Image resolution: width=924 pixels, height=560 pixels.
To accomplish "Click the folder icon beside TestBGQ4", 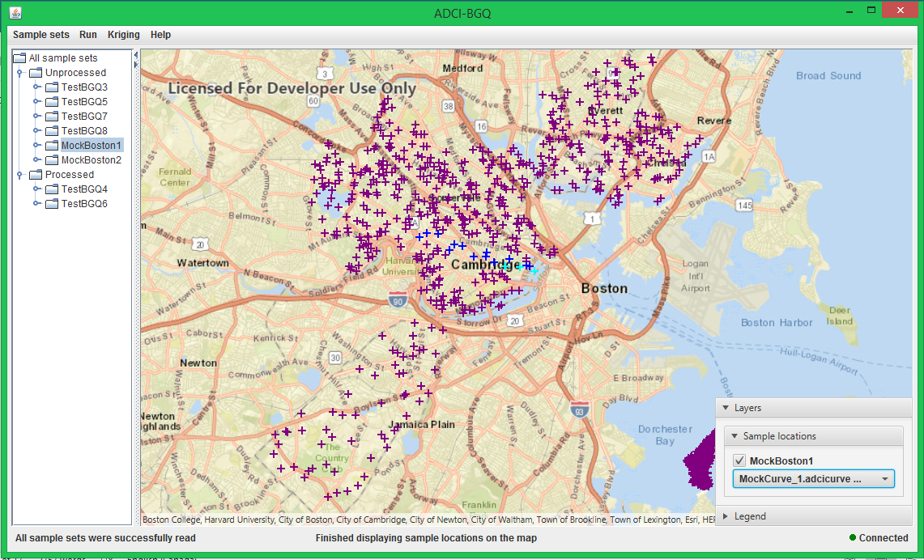I will coord(52,189).
